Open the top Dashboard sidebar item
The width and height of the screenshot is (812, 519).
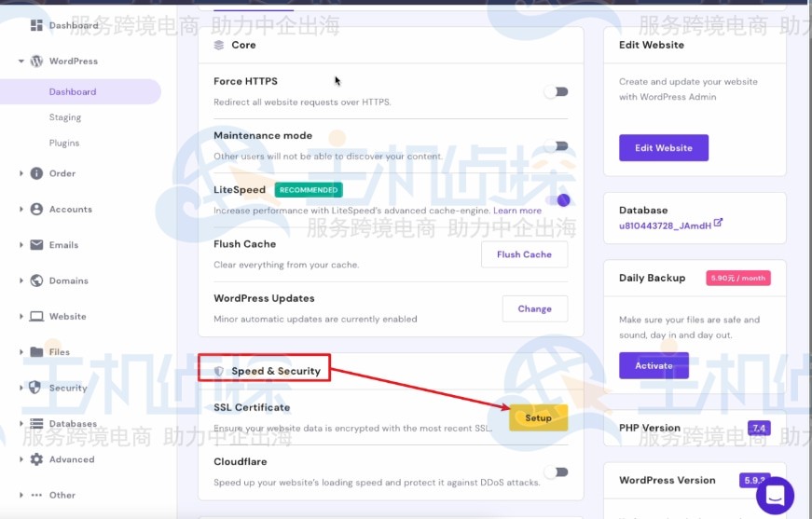tap(74, 25)
